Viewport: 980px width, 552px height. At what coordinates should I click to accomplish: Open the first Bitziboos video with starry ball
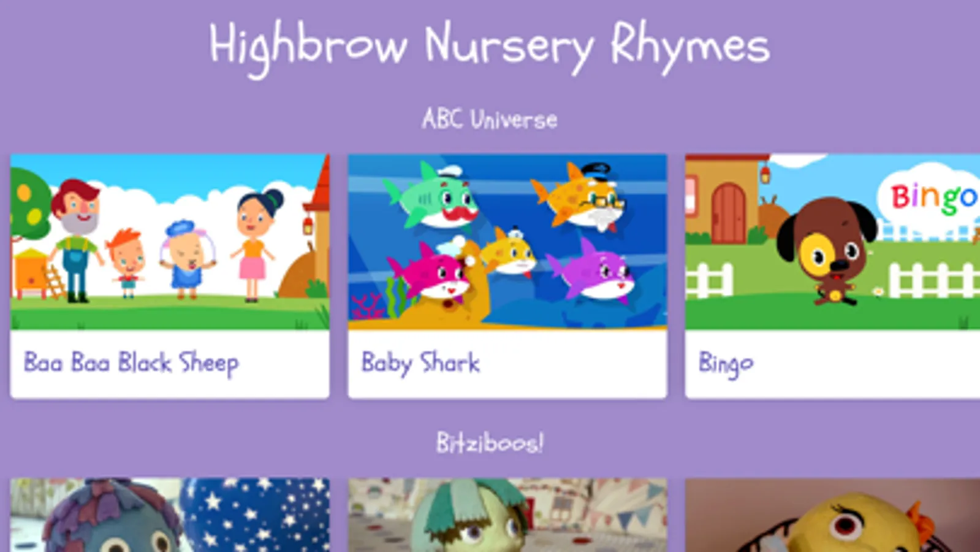170,515
